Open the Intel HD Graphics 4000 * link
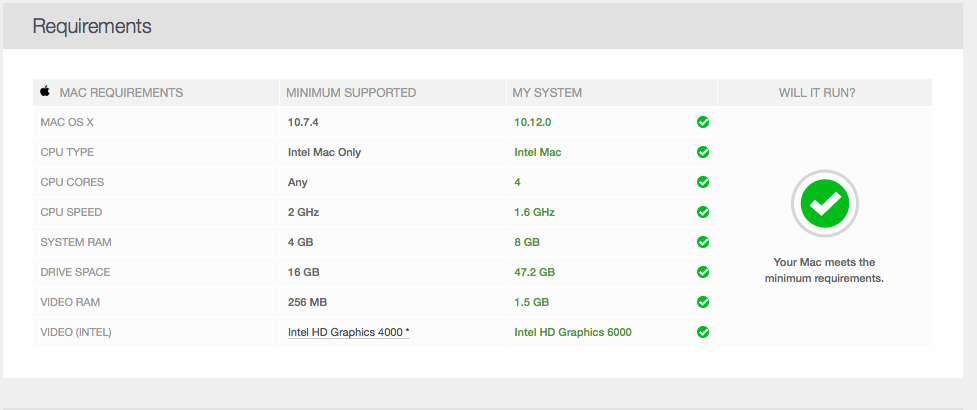Image resolution: width=977 pixels, height=410 pixels. click(x=348, y=332)
